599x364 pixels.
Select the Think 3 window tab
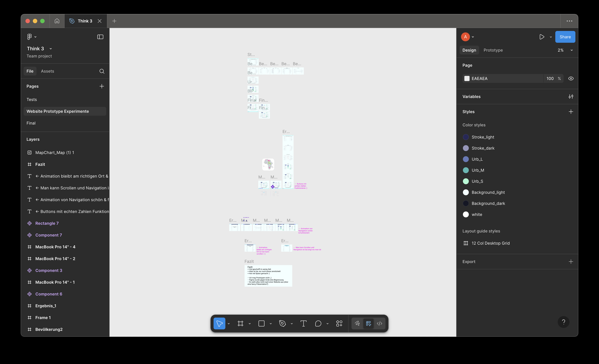[x=85, y=21]
